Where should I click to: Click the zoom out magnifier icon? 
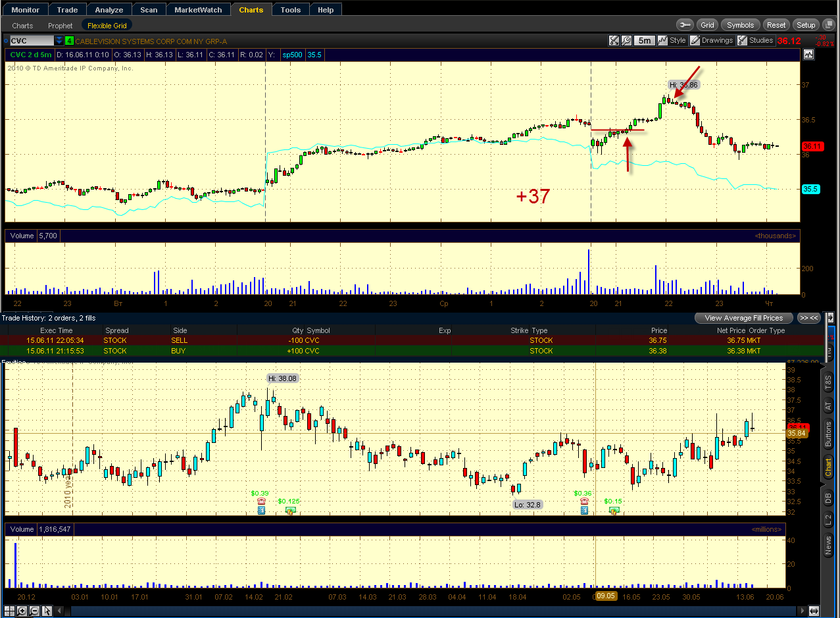click(x=34, y=610)
